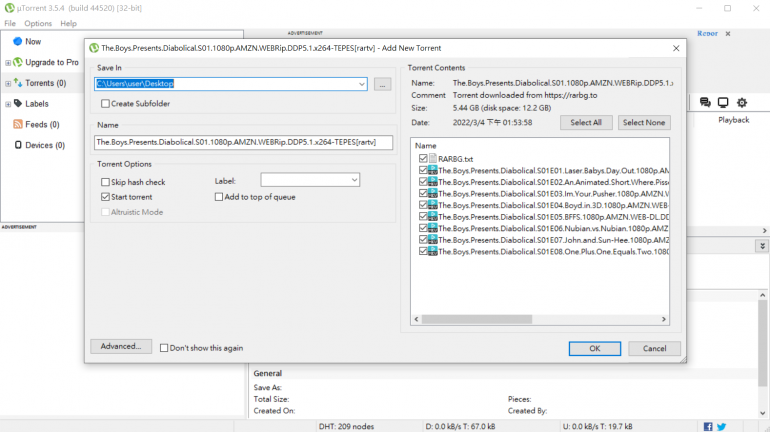Click the Cancel button
The width and height of the screenshot is (770, 432).
pyautogui.click(x=655, y=349)
